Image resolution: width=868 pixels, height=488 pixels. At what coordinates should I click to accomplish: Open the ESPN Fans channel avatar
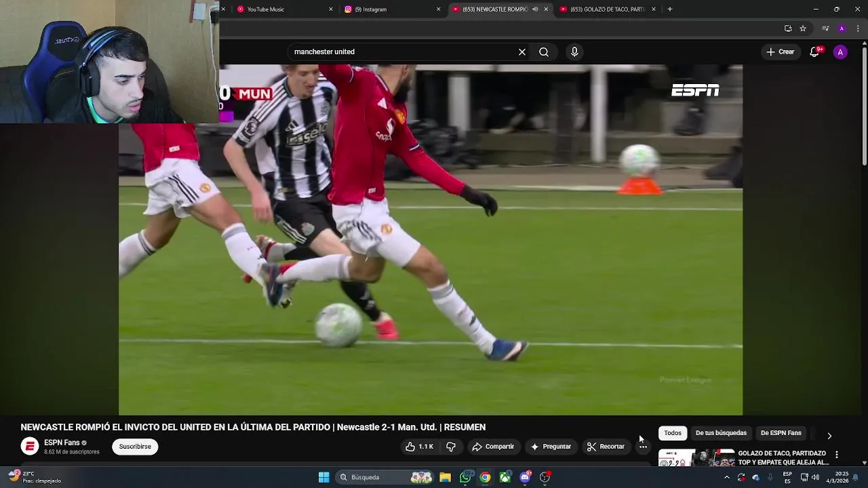tap(30, 446)
